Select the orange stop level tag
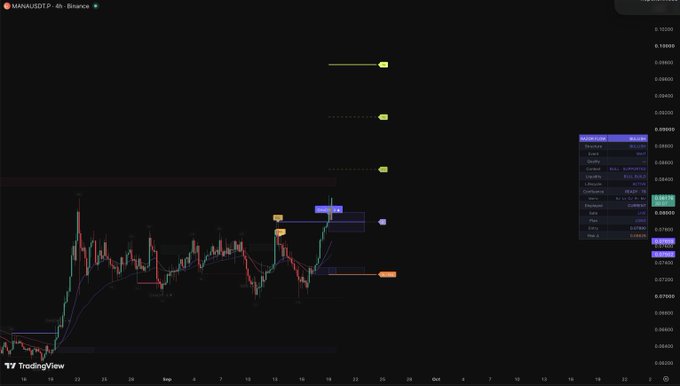This screenshot has height=386, width=680. [x=387, y=275]
